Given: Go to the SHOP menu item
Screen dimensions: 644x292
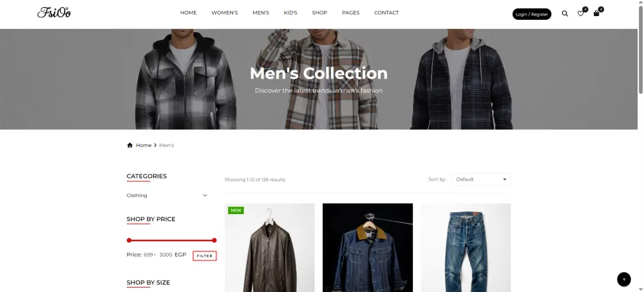Looking at the screenshot, I should point(319,13).
